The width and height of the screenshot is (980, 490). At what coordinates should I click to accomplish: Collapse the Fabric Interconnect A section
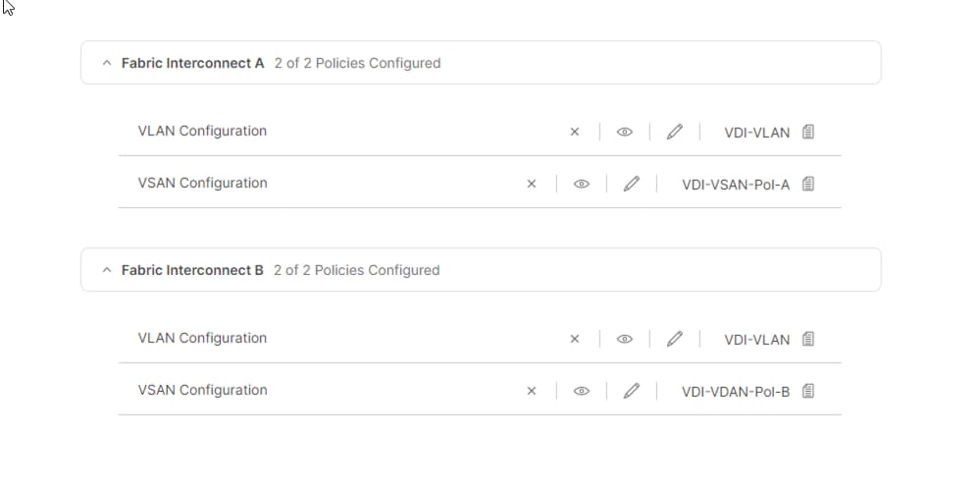(107, 63)
